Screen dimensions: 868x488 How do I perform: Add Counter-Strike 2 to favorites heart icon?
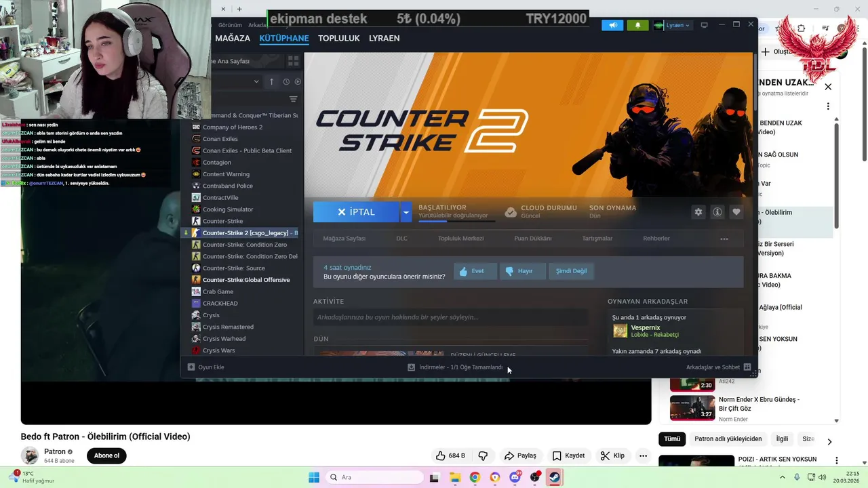click(x=736, y=212)
